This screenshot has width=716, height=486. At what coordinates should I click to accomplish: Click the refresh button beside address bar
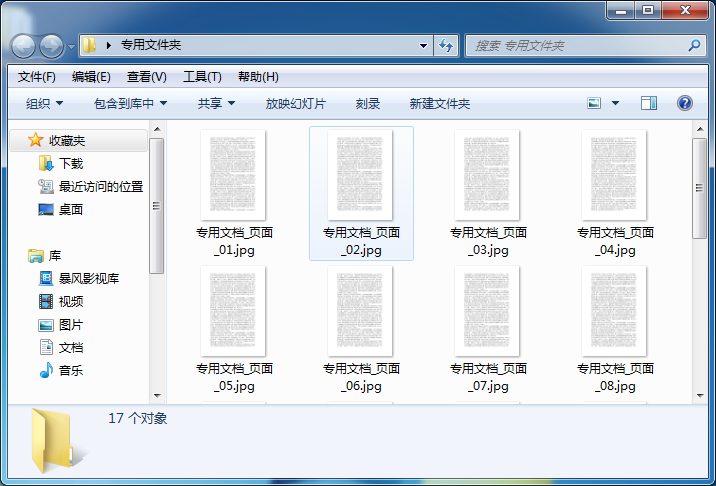pos(446,45)
